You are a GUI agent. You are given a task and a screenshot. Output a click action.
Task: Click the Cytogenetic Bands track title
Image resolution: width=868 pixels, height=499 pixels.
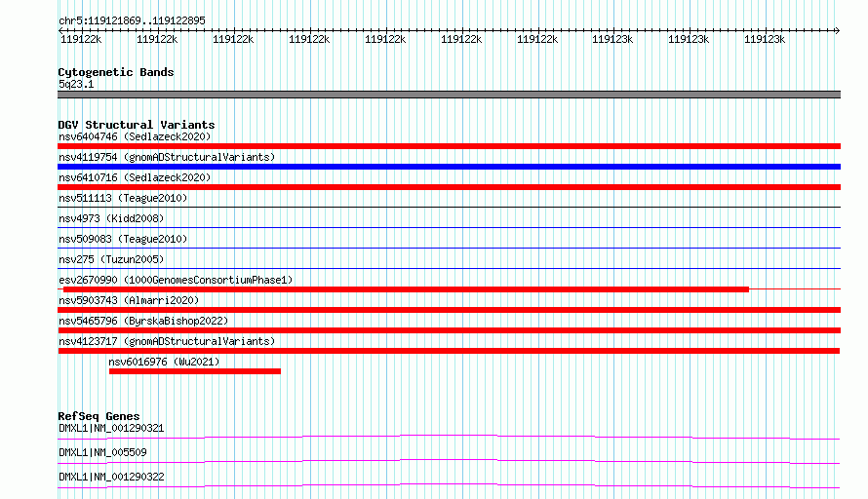(x=116, y=72)
